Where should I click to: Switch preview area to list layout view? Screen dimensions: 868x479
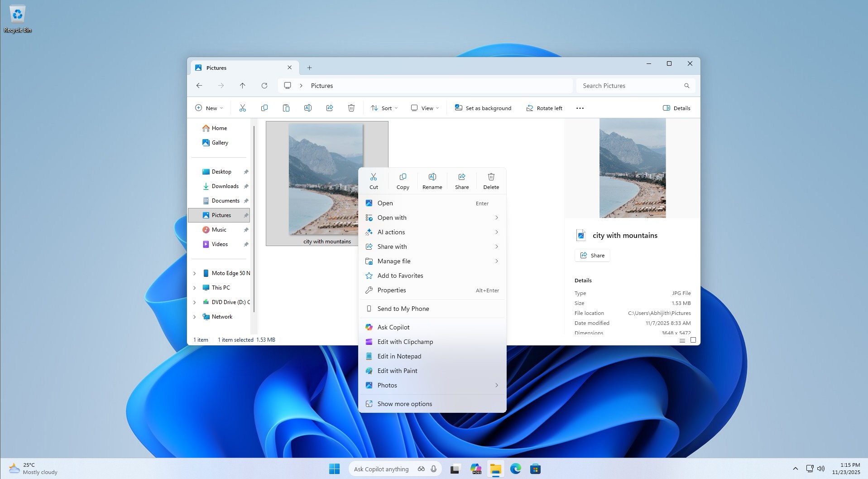pyautogui.click(x=682, y=340)
